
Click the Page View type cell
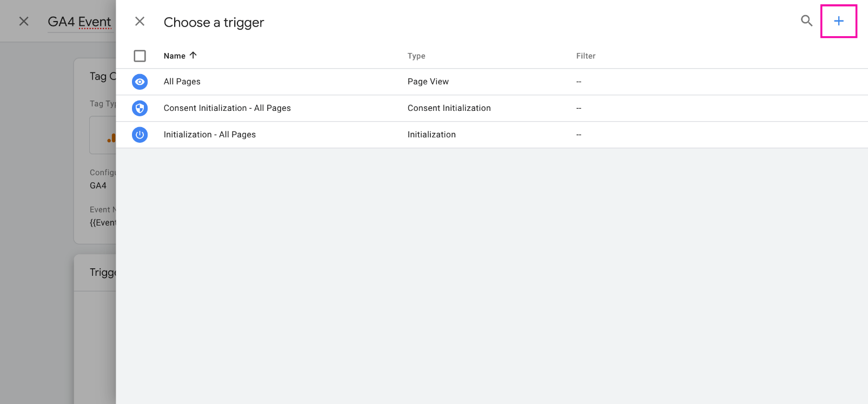click(428, 82)
